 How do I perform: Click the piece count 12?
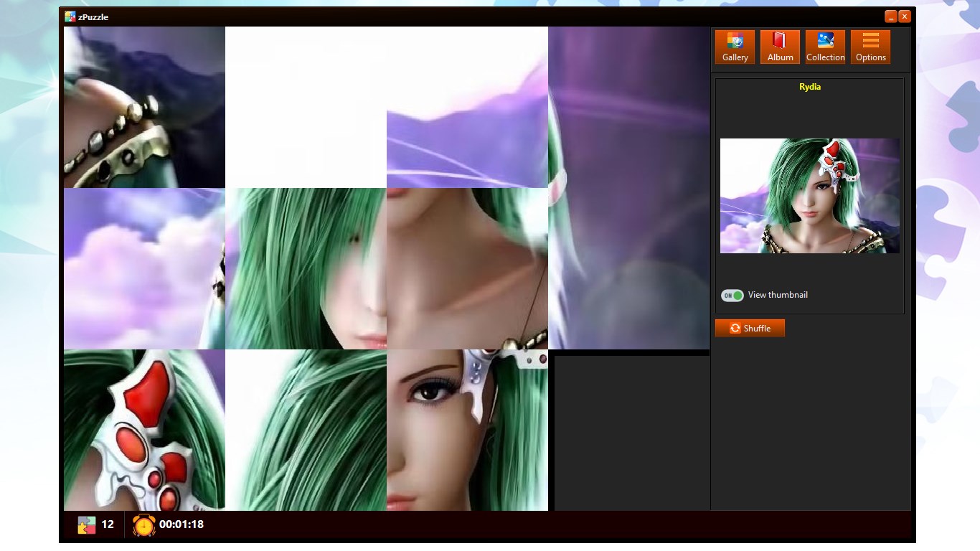(108, 524)
